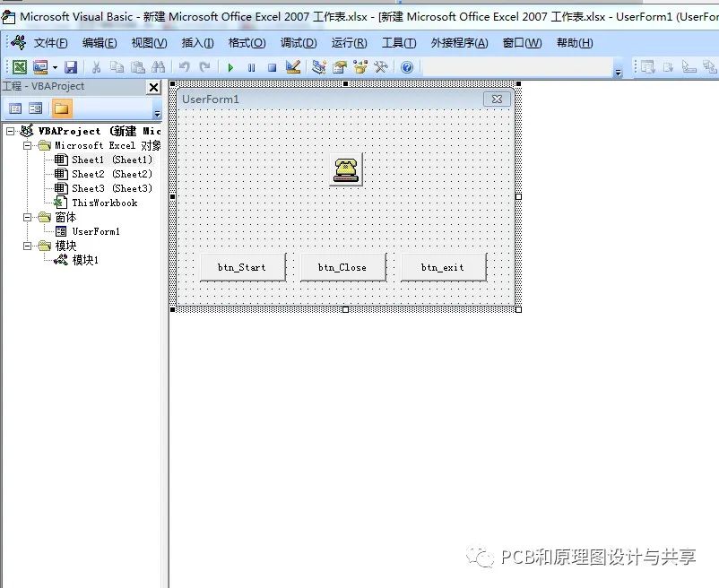Click the UserForm1 X close button
Image resolution: width=719 pixels, height=588 pixels.
tap(497, 99)
